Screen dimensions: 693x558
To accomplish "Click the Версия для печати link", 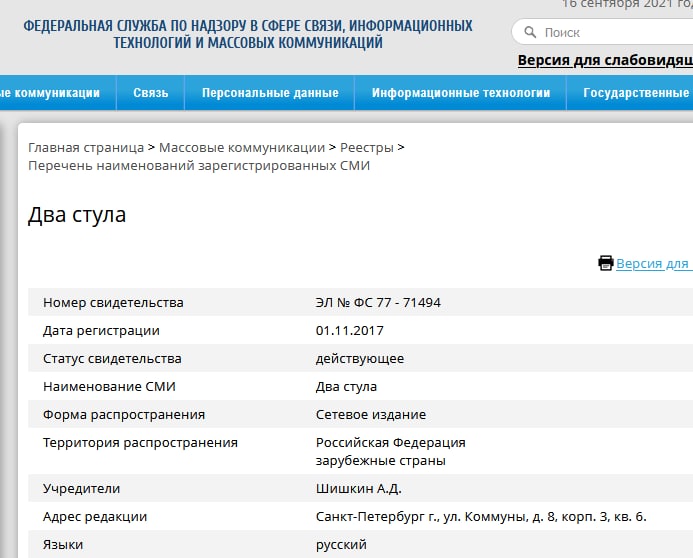I will (654, 263).
